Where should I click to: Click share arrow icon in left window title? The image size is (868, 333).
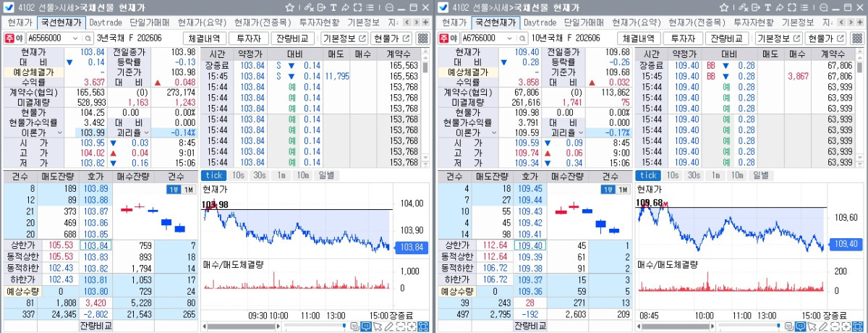tap(345, 7)
